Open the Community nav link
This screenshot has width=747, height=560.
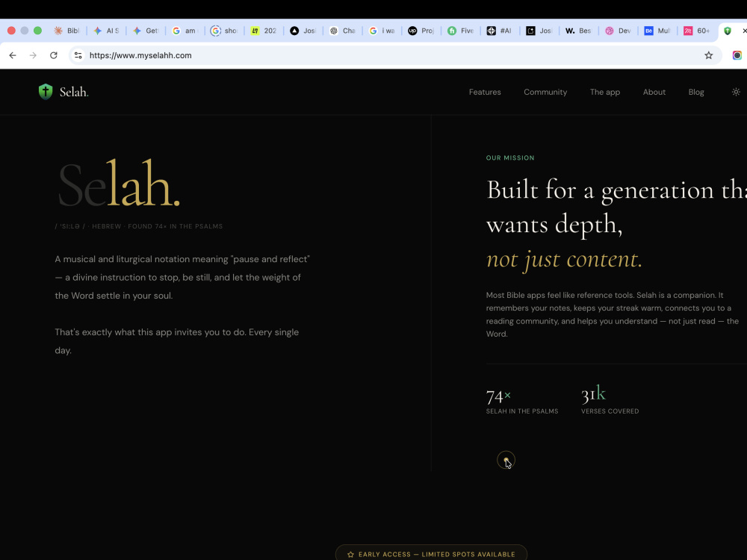(x=545, y=92)
